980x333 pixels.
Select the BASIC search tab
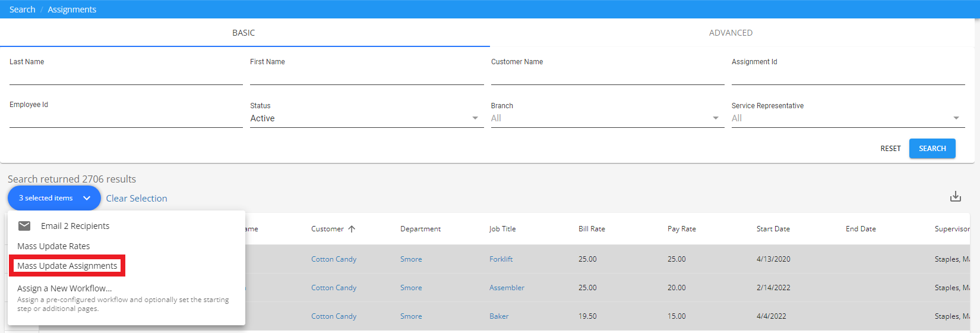[x=244, y=33]
